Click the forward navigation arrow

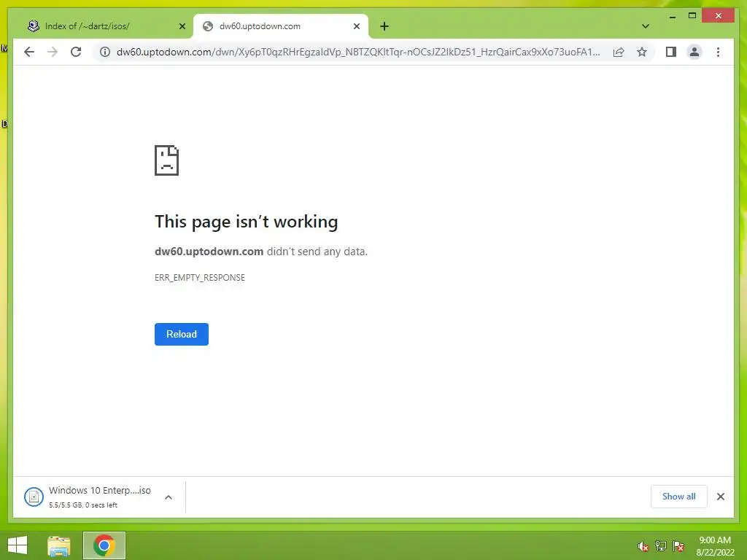(x=53, y=52)
